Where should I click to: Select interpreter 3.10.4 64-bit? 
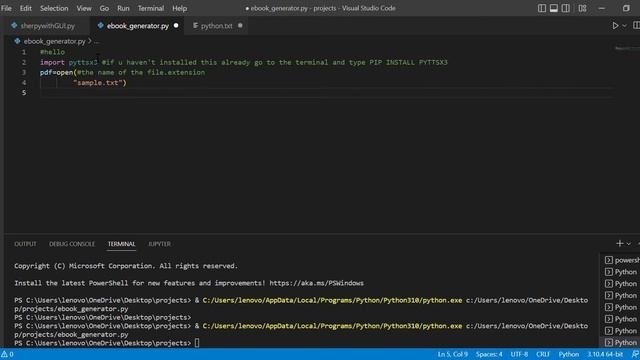tap(605, 354)
